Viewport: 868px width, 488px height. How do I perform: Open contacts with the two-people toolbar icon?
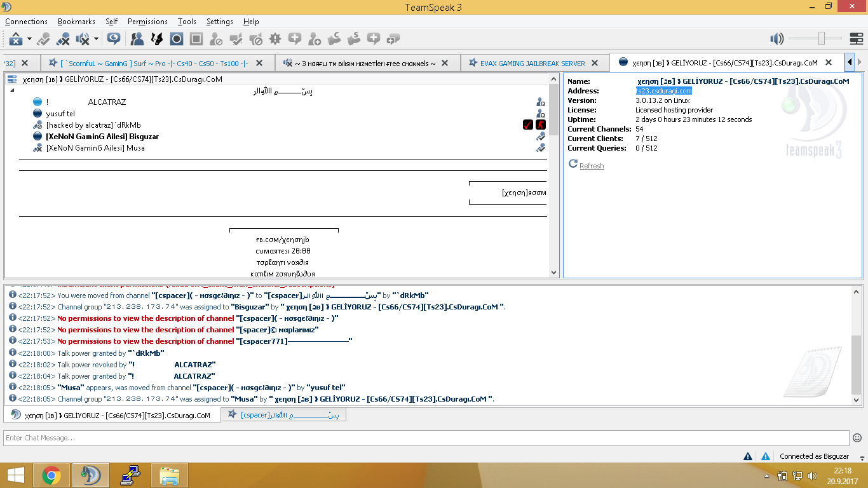click(137, 39)
